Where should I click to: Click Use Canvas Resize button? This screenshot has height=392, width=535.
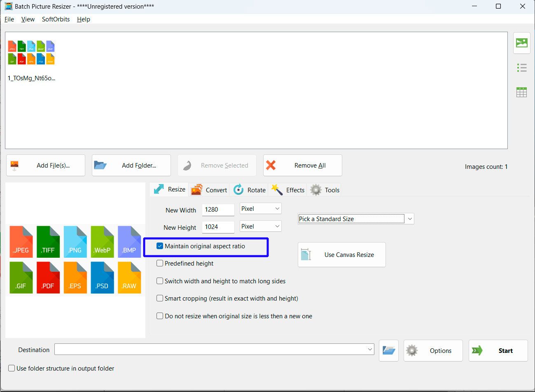[342, 254]
